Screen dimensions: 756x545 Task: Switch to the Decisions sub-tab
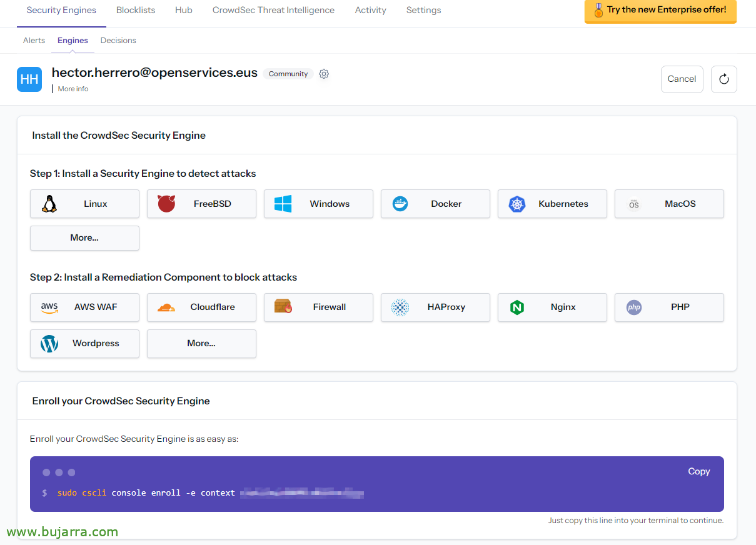[x=118, y=40]
